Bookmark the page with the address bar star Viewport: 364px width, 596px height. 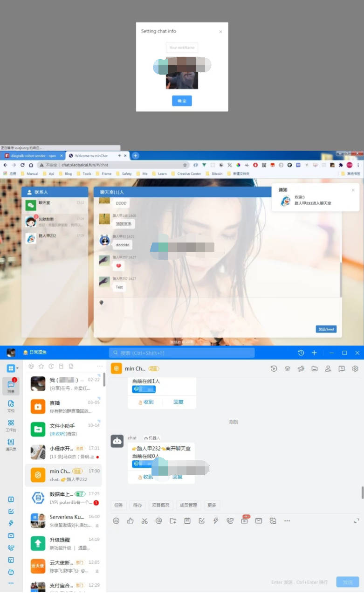point(185,165)
